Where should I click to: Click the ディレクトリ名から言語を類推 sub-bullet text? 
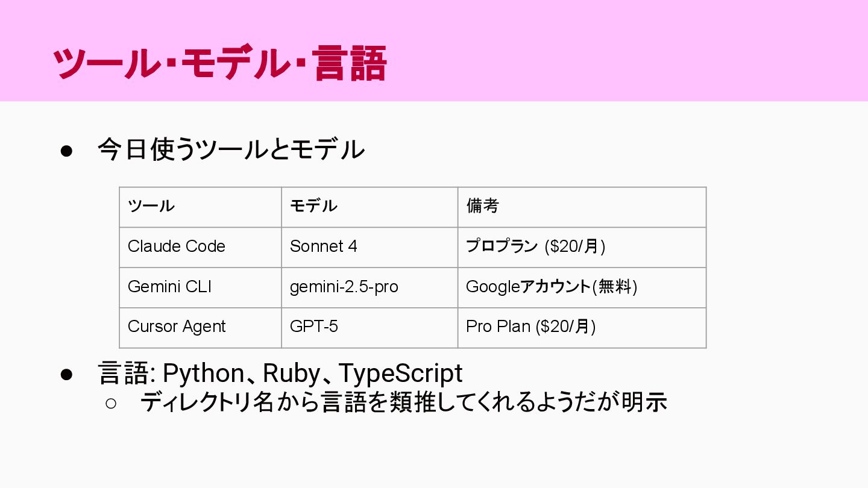point(403,402)
